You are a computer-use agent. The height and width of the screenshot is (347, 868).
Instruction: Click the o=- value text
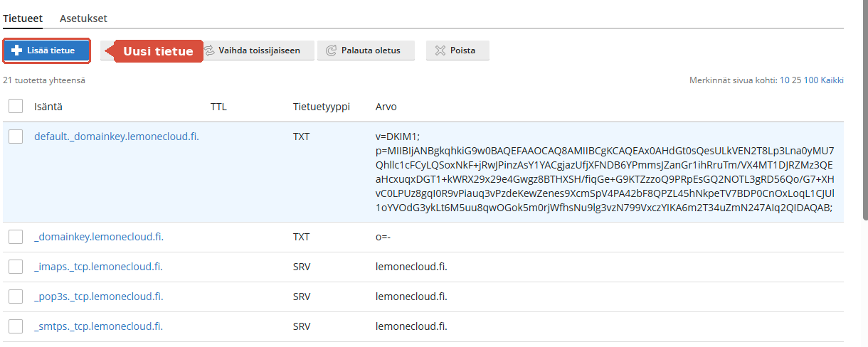[x=383, y=237]
